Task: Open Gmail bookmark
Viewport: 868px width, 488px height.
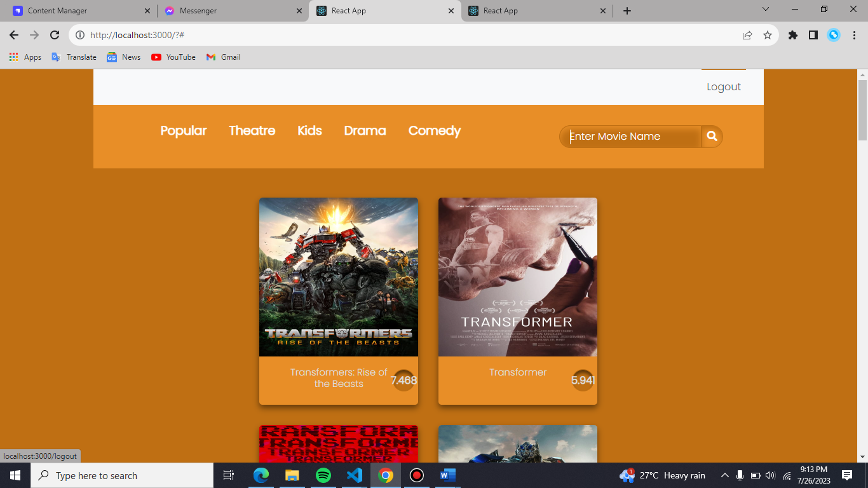Action: click(223, 57)
